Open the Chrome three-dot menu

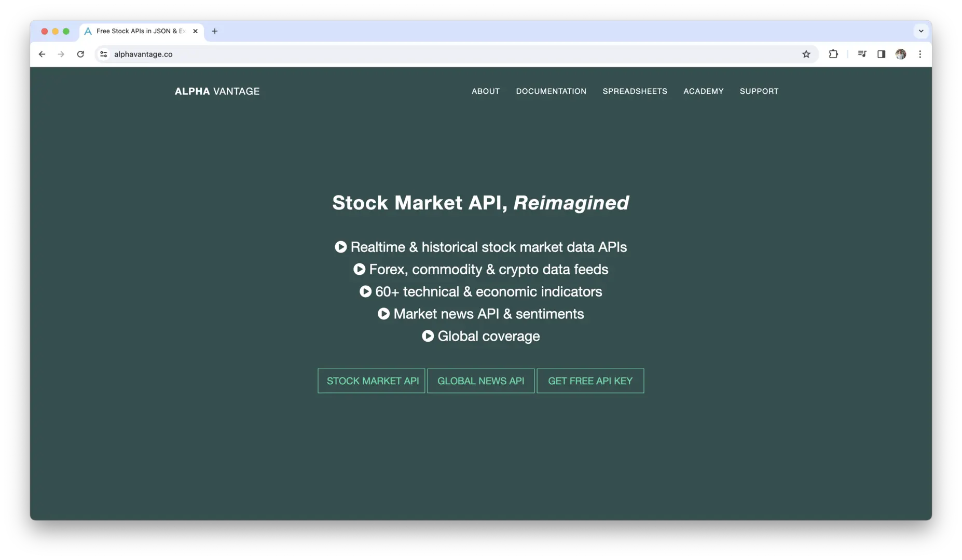920,54
